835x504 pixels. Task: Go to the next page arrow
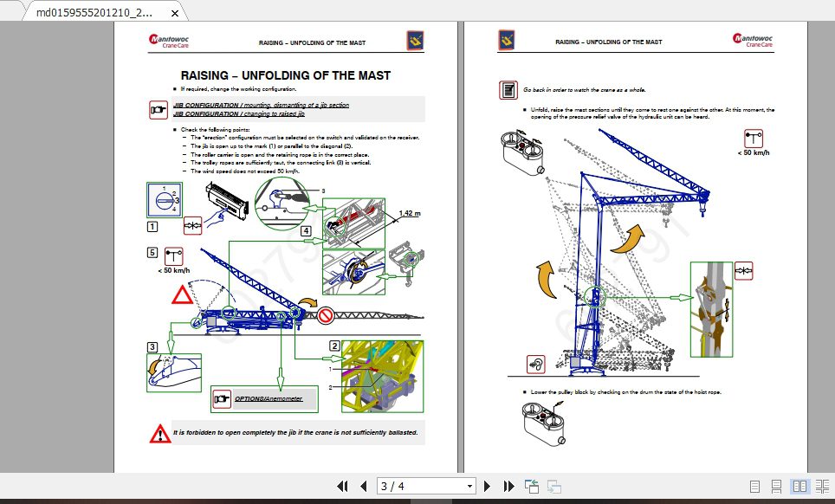click(487, 486)
